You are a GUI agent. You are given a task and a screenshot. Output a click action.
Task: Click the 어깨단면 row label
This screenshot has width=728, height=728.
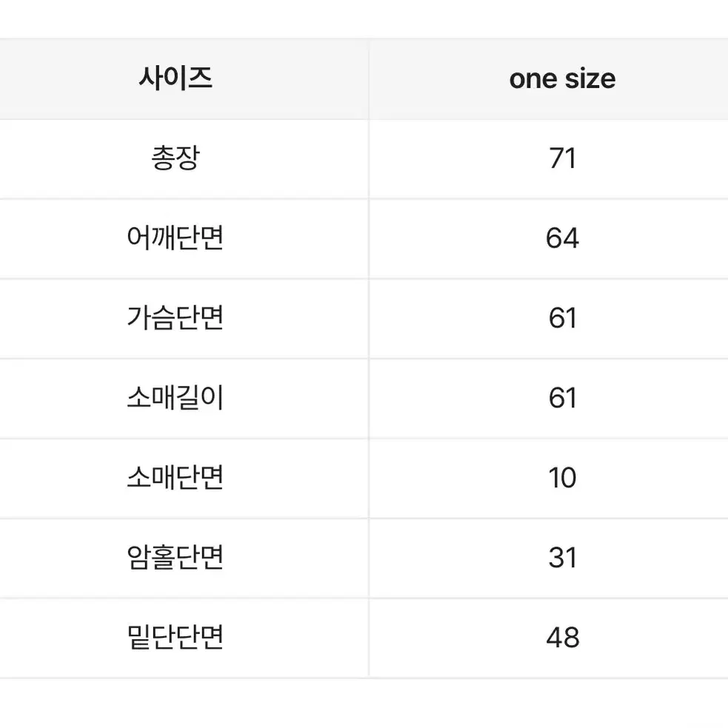176,238
